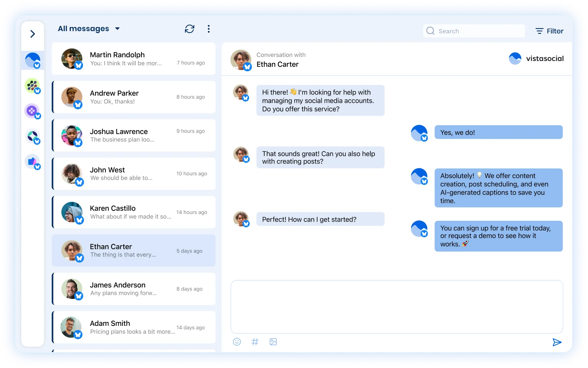Open Adam Smith's pricing plans conversation
The height and width of the screenshot is (368, 588).
click(133, 327)
